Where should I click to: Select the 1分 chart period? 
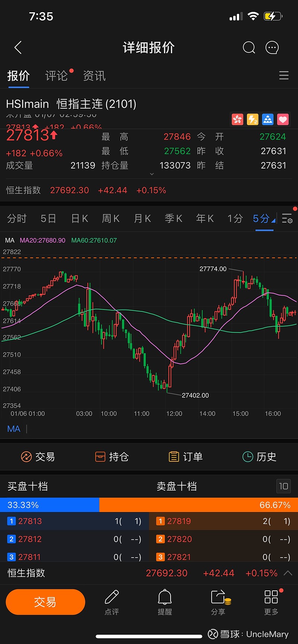235,218
